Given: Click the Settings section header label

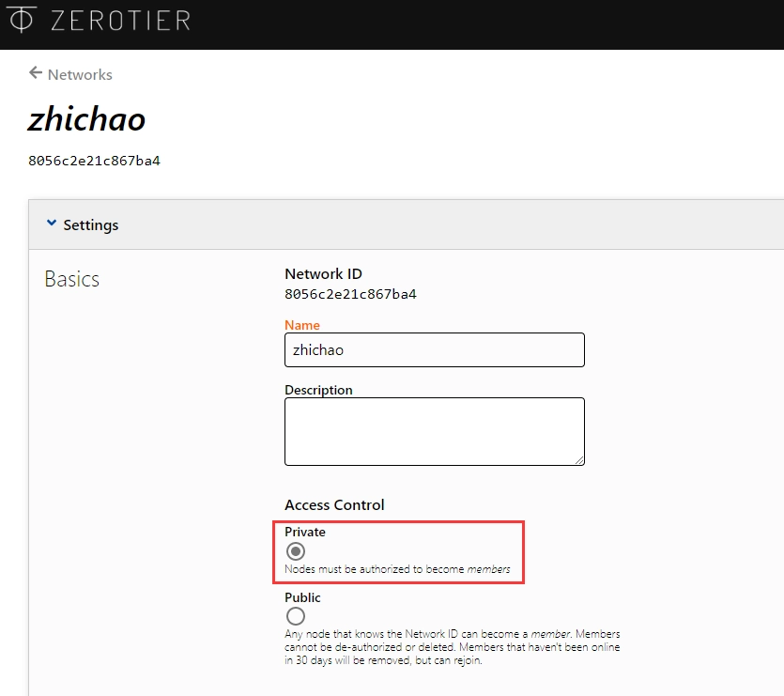Looking at the screenshot, I should (x=90, y=225).
